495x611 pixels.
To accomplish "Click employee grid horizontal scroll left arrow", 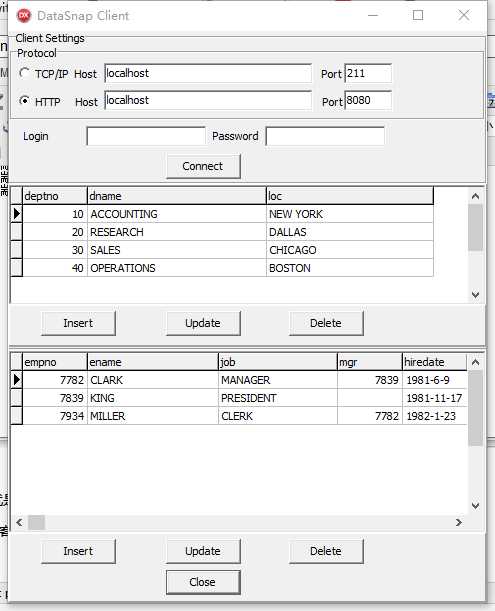I will point(19,522).
